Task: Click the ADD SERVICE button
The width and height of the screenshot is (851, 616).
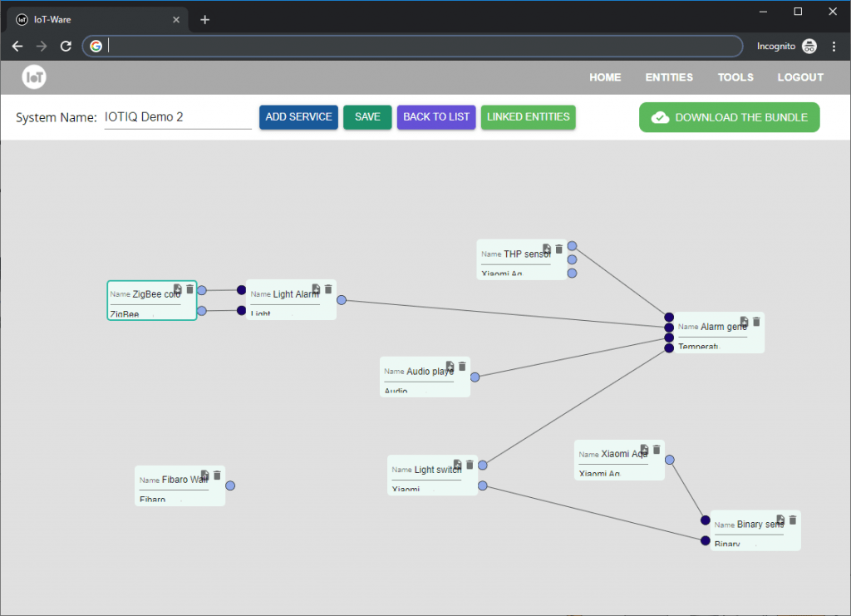Action: tap(298, 117)
